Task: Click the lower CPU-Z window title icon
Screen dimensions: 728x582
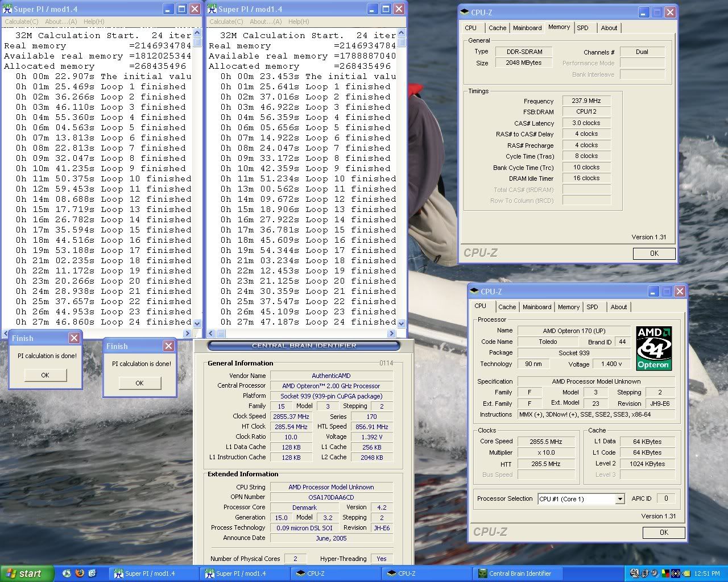Action: 474,291
